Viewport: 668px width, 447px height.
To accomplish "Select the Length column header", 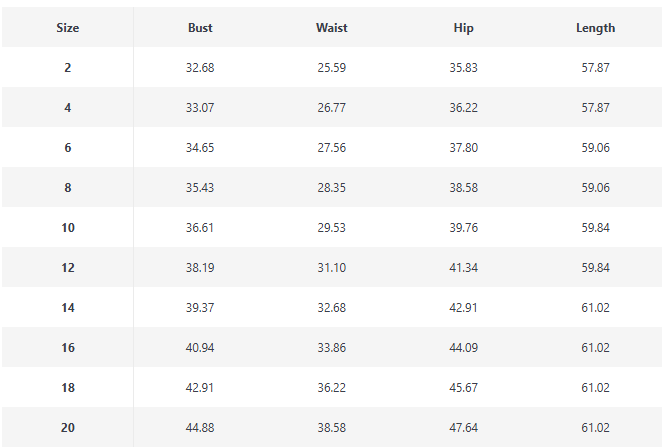I will pyautogui.click(x=596, y=28).
